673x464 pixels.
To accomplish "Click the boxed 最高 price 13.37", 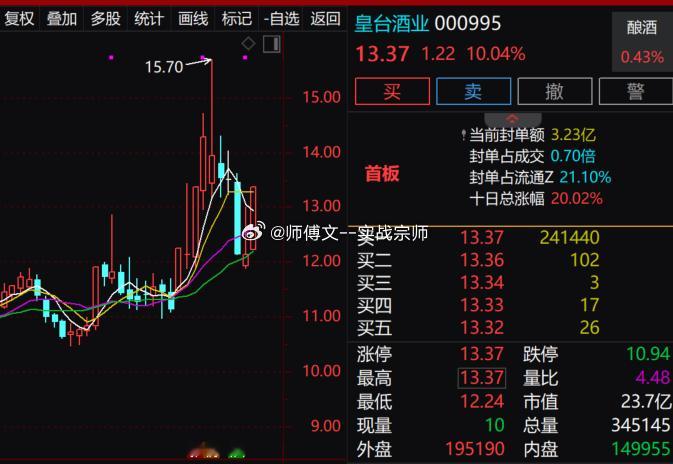I will [482, 378].
